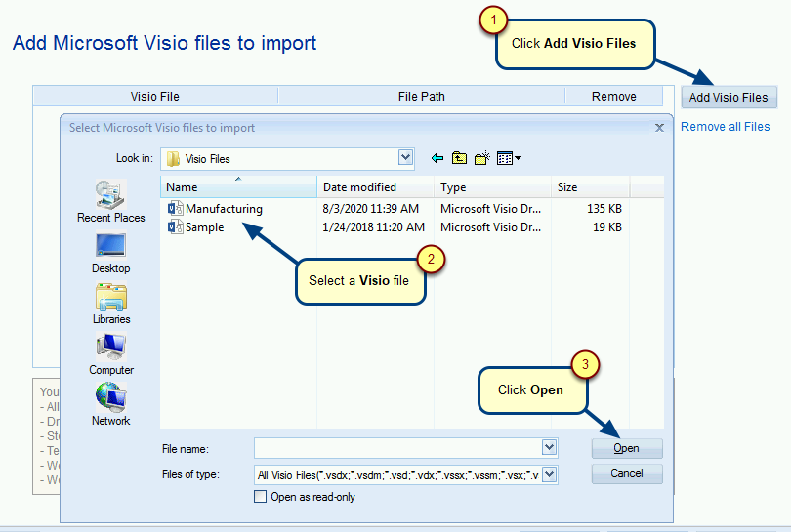Click the Open button
Screen dimensions: 791x532
627,448
